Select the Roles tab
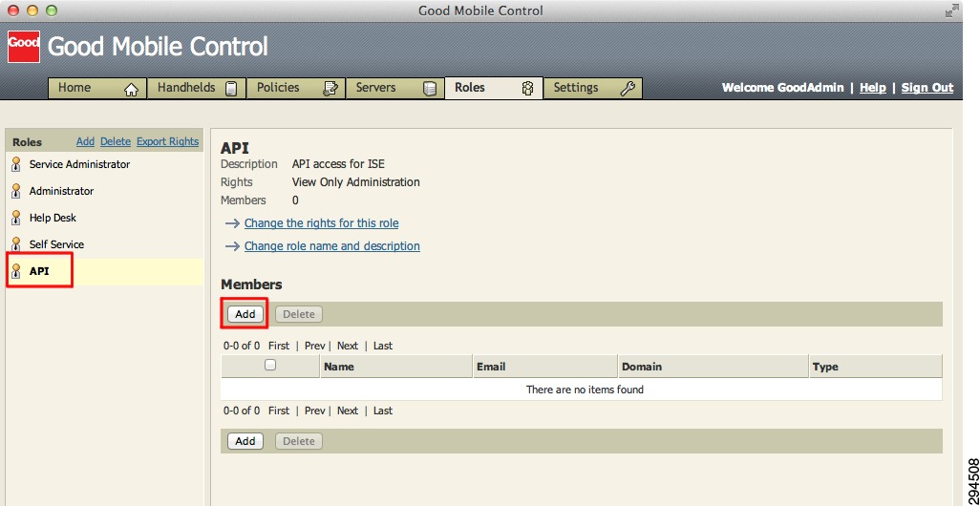 (x=494, y=88)
